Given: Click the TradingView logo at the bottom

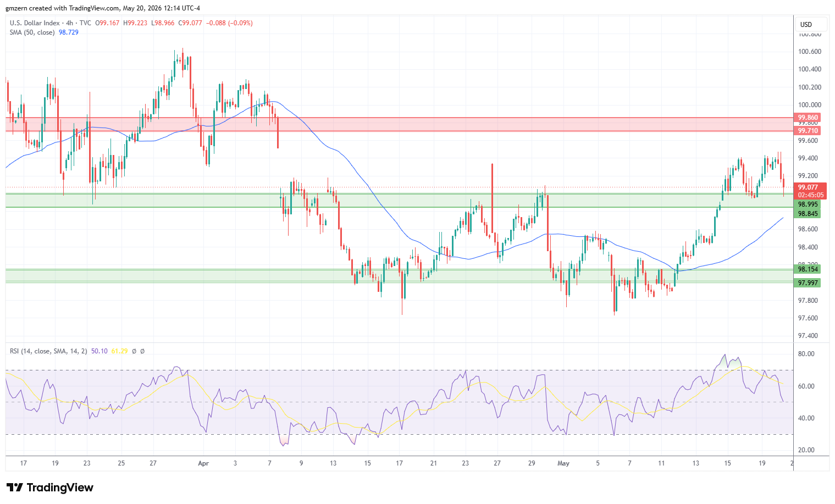Looking at the screenshot, I should click(49, 488).
